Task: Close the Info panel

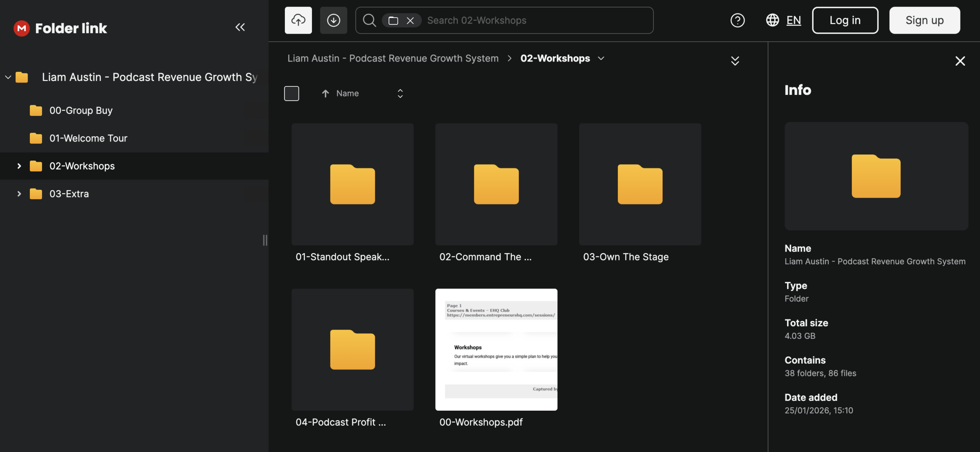Action: click(x=960, y=61)
